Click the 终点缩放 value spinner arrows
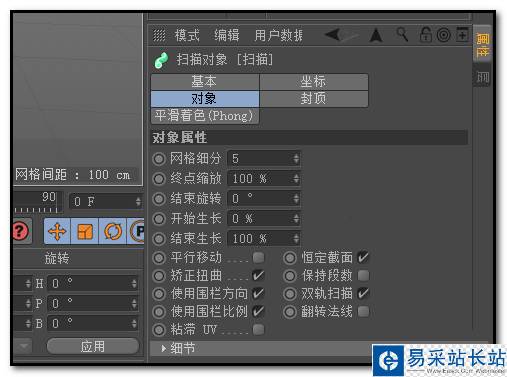Image resolution: width=507 pixels, height=377 pixels. pos(296,179)
